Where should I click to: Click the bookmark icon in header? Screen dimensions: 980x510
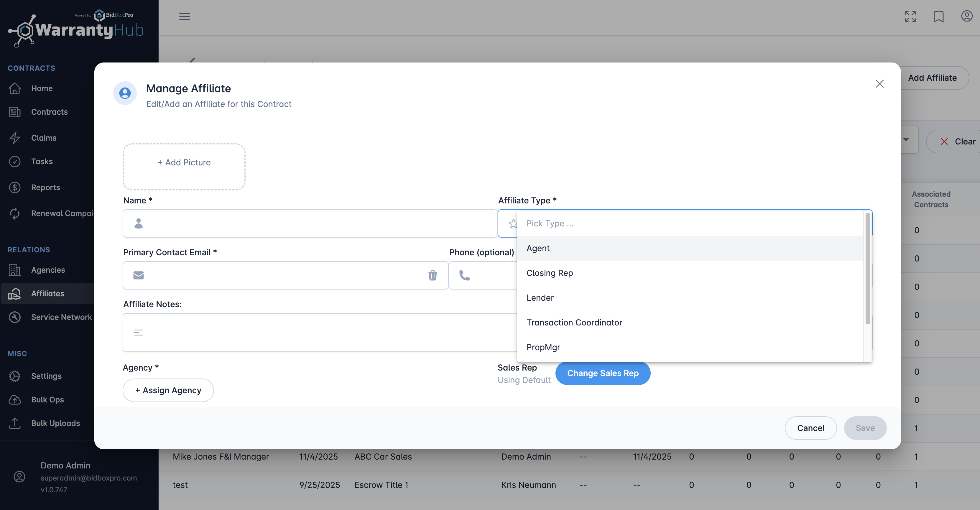point(938,16)
